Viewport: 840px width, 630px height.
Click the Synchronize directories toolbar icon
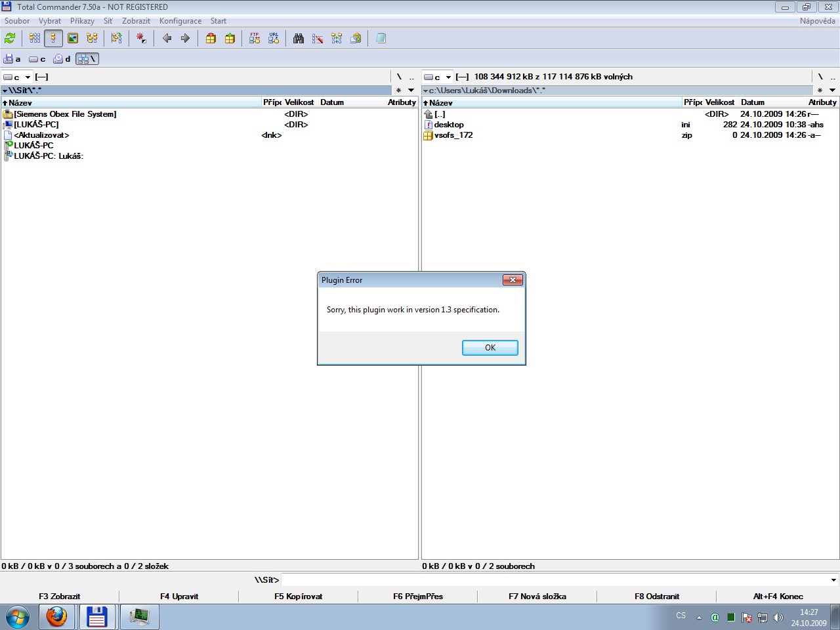(337, 38)
